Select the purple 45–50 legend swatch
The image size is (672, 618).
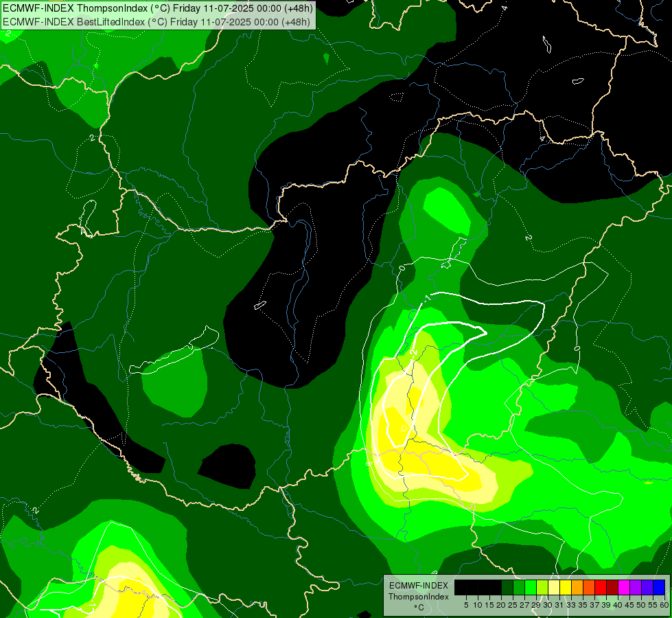[x=635, y=587]
